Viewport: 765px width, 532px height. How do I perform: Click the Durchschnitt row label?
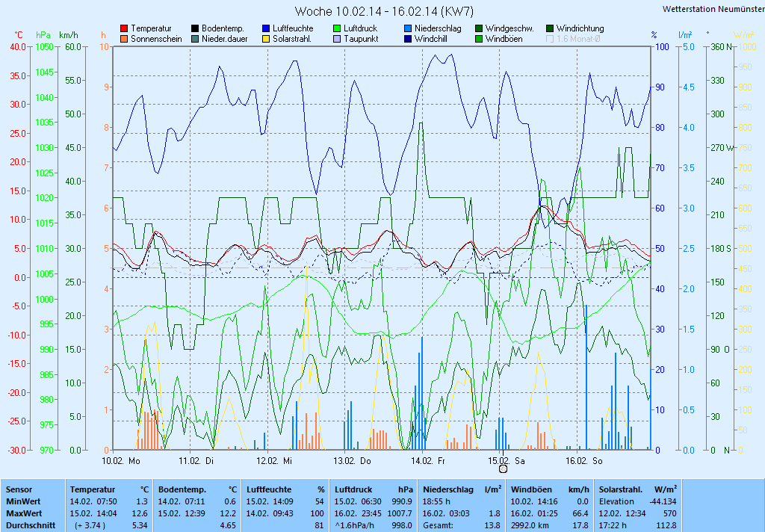(31, 526)
